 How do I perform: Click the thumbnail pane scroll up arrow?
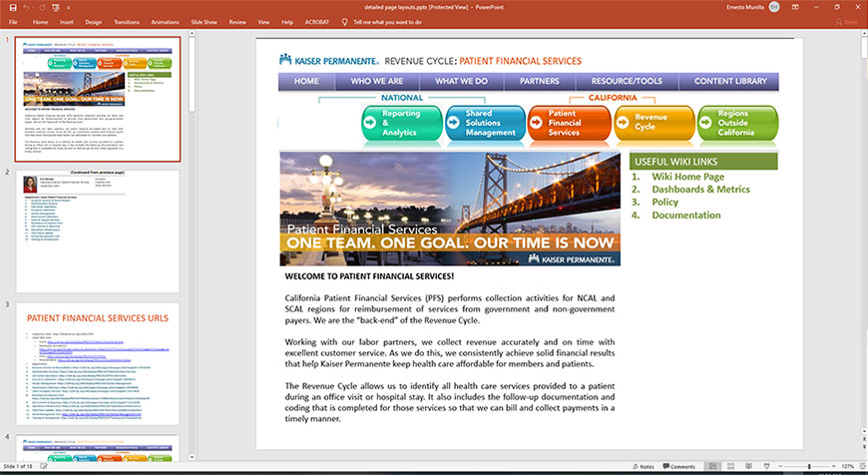(193, 34)
